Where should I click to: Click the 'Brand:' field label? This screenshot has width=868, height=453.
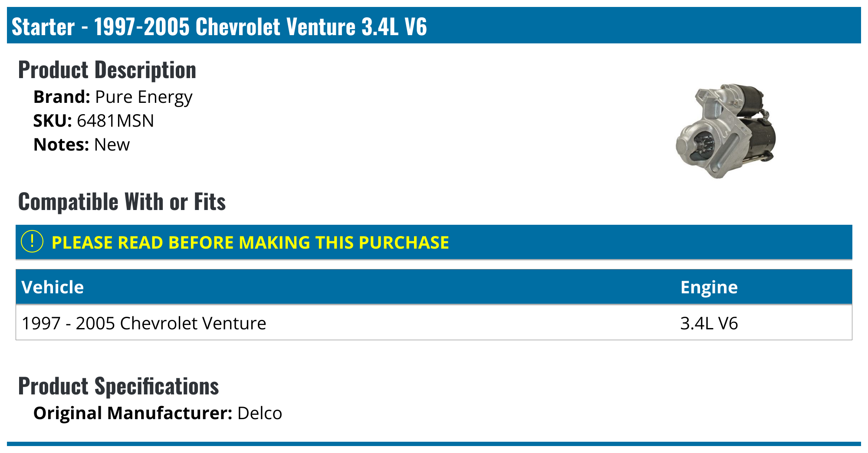62,97
